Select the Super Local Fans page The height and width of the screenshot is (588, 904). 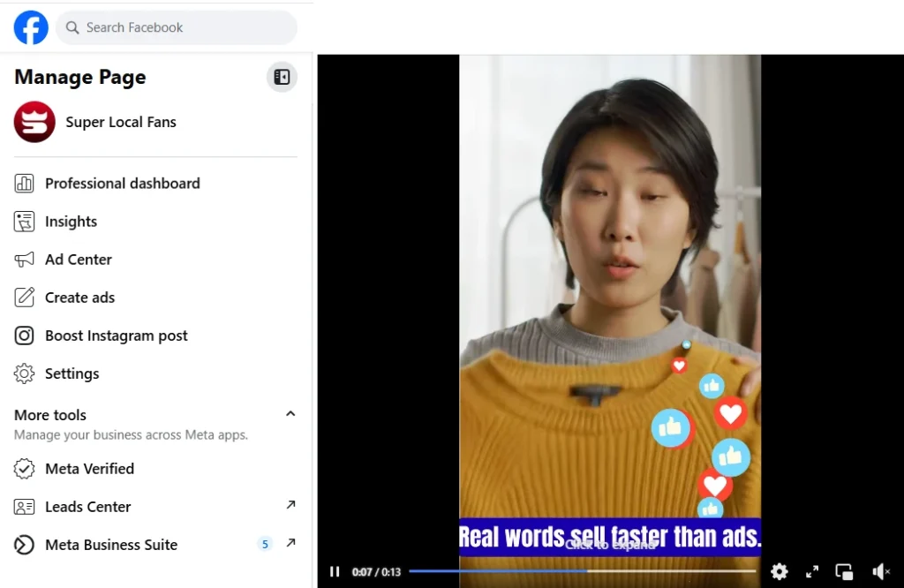tap(121, 122)
